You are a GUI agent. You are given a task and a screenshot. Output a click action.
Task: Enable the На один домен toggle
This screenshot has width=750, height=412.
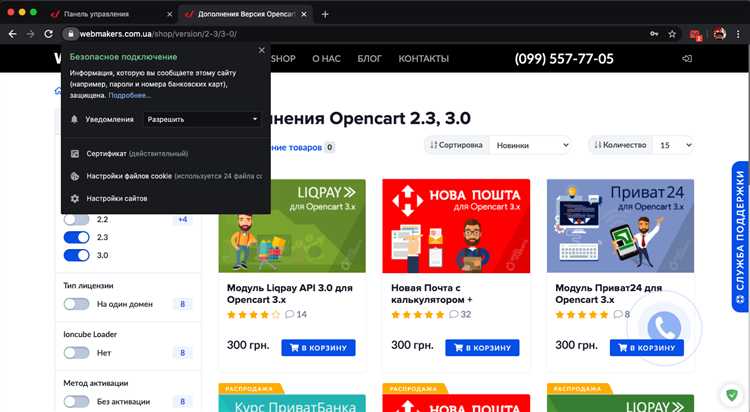(77, 304)
